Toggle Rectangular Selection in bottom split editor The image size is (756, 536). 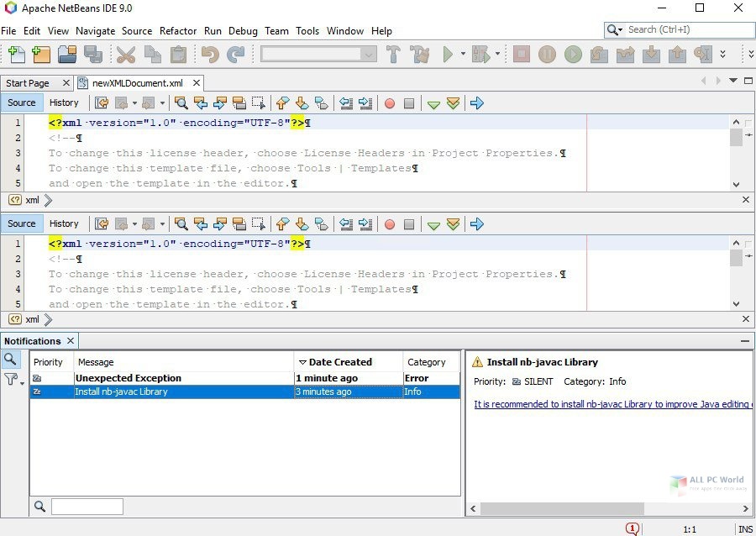pos(259,223)
